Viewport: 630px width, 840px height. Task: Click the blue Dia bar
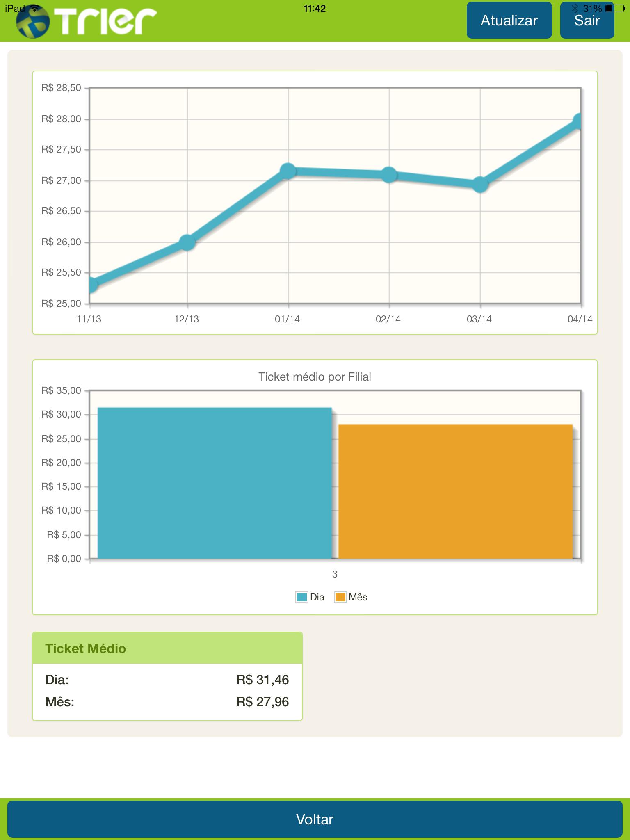pos(215,483)
